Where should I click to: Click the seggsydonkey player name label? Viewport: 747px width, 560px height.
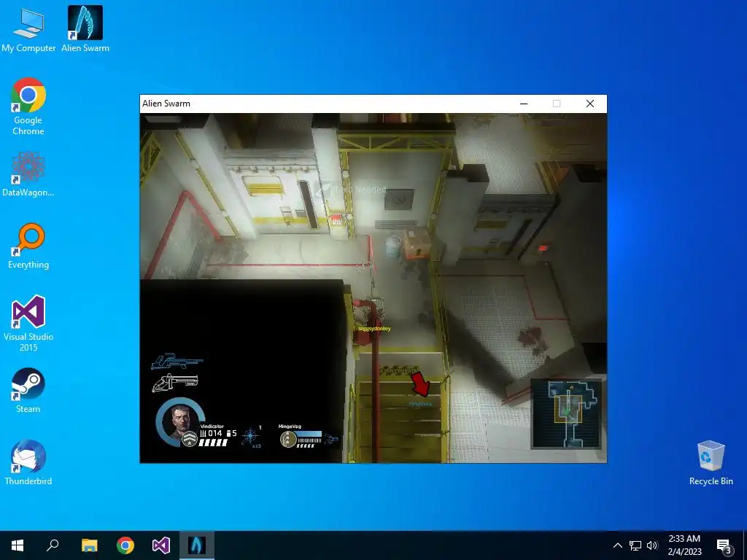pos(374,329)
